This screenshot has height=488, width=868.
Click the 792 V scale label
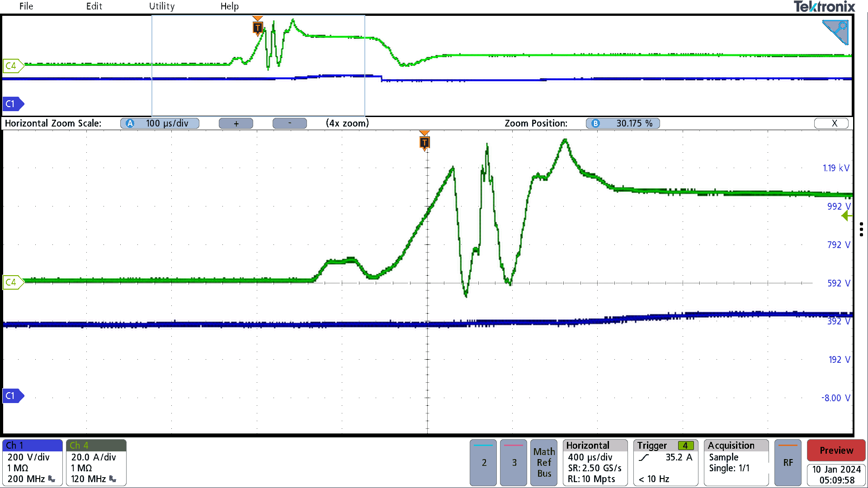[839, 245]
